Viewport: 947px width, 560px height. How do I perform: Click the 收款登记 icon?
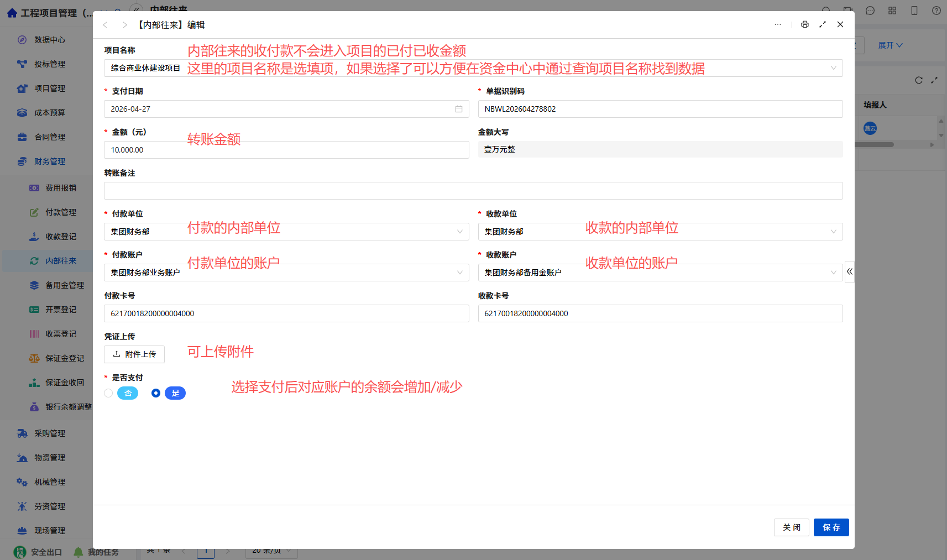click(34, 237)
